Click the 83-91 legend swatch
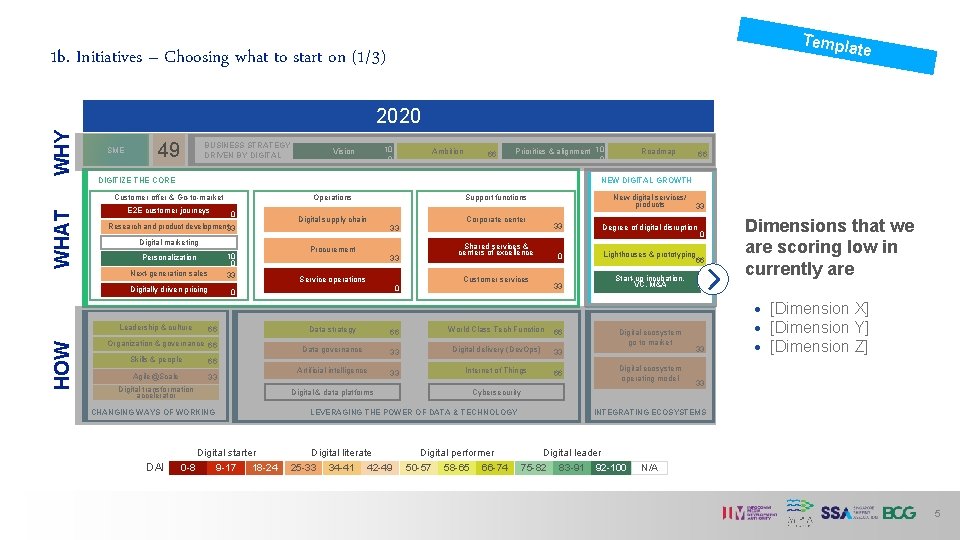Screen dimensions: 960x540 [x=571, y=468]
